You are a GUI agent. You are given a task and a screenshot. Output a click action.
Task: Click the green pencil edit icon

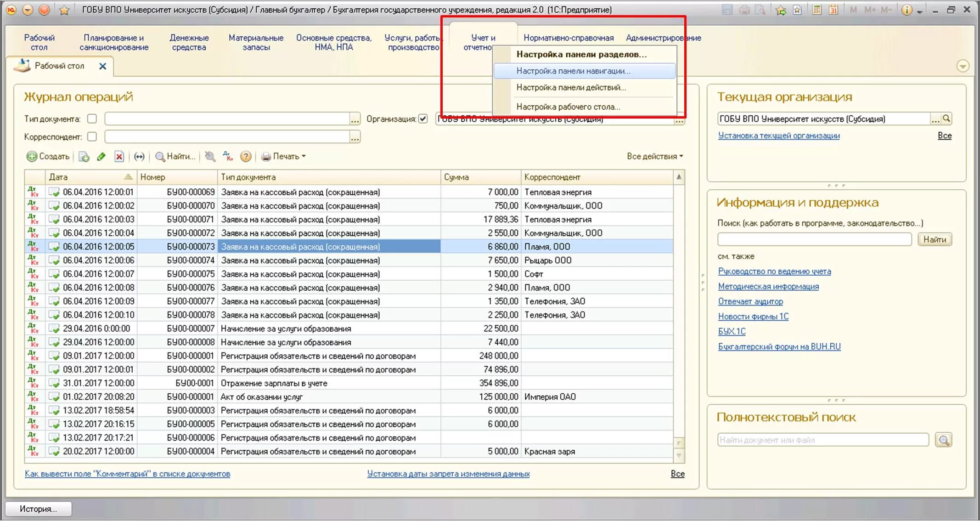point(101,157)
